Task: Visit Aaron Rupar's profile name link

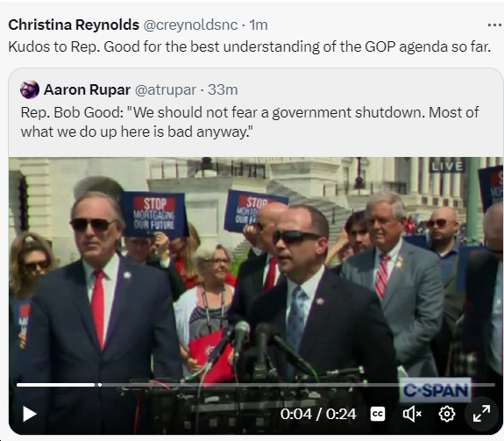Action: 87,89
